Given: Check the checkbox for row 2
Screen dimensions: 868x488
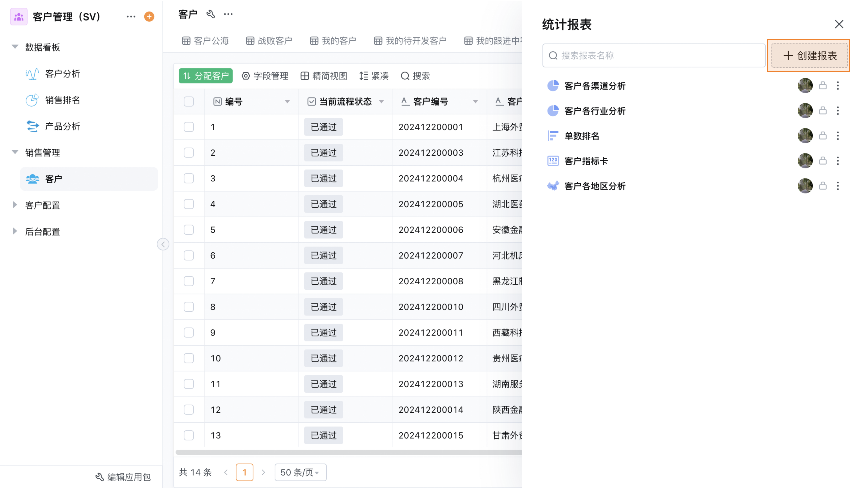Looking at the screenshot, I should click(189, 153).
